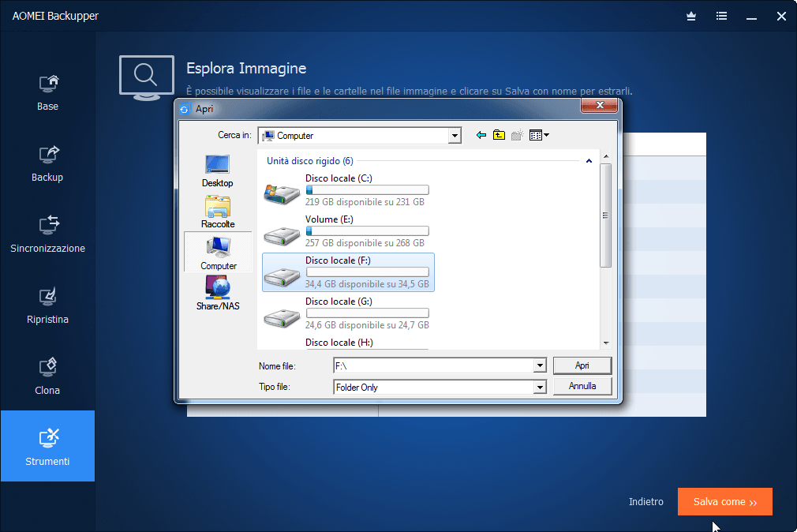Image resolution: width=797 pixels, height=532 pixels.
Task: Select Strumenti in the sidebar
Action: pyautogui.click(x=47, y=446)
